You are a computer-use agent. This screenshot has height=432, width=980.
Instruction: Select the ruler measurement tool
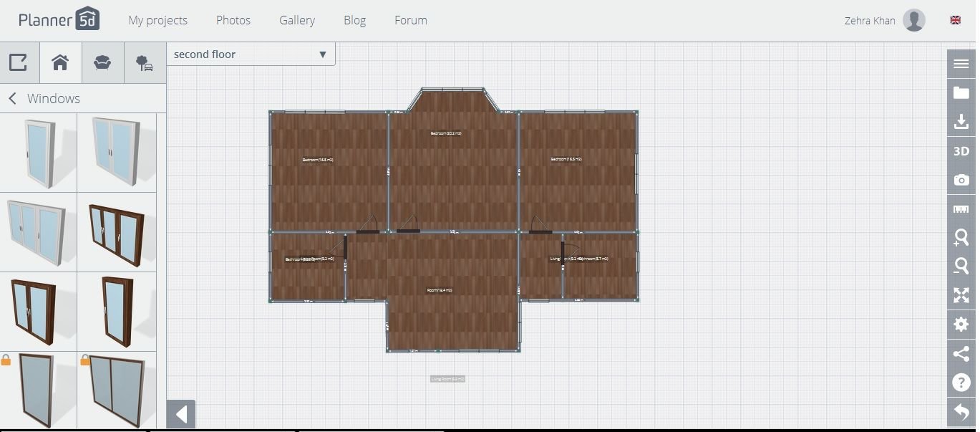(961, 209)
